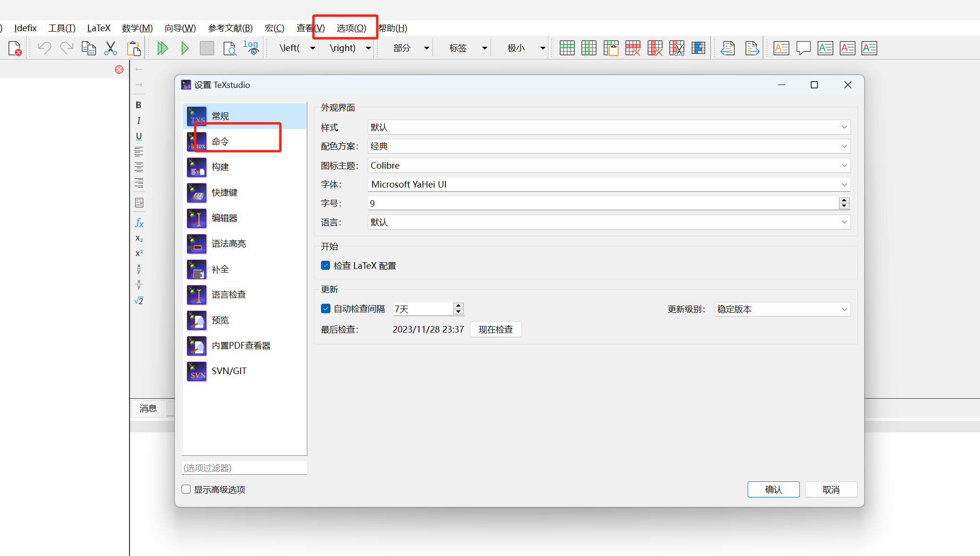This screenshot has height=556, width=980.
Task: Open the 图标主题 Colibre dropdown
Action: click(609, 165)
